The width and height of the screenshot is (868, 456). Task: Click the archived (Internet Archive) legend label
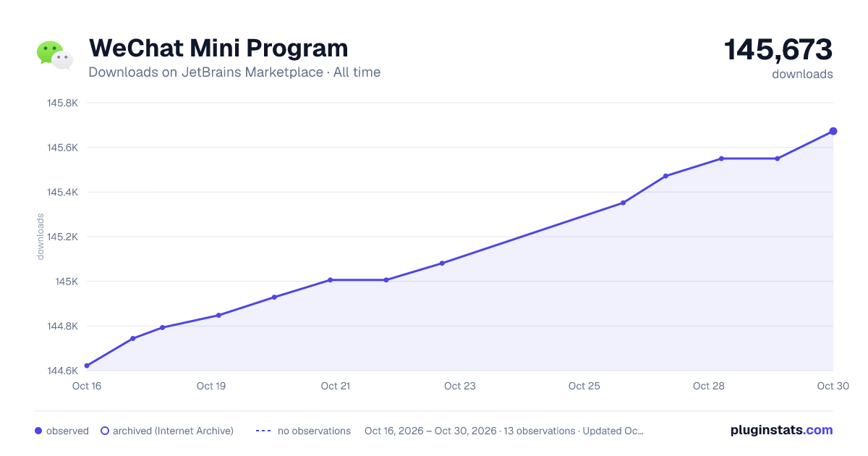pyautogui.click(x=173, y=431)
